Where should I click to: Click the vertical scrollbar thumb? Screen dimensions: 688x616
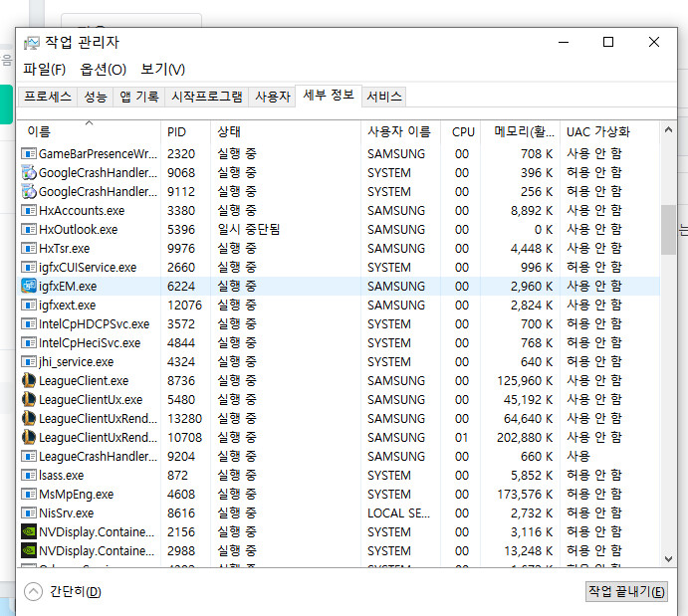[x=668, y=231]
